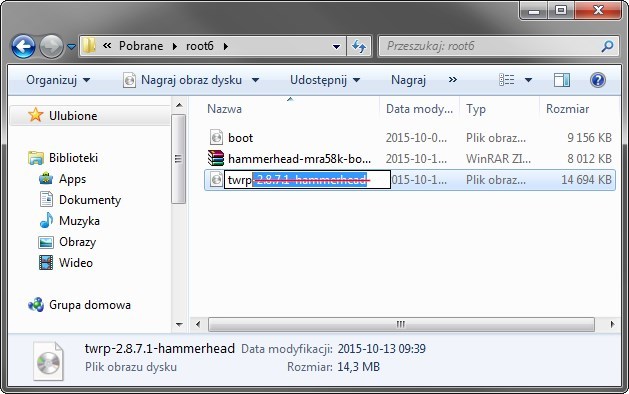The image size is (629, 394).
Task: Click the horizontal scrollbar thumb
Action: [401, 324]
